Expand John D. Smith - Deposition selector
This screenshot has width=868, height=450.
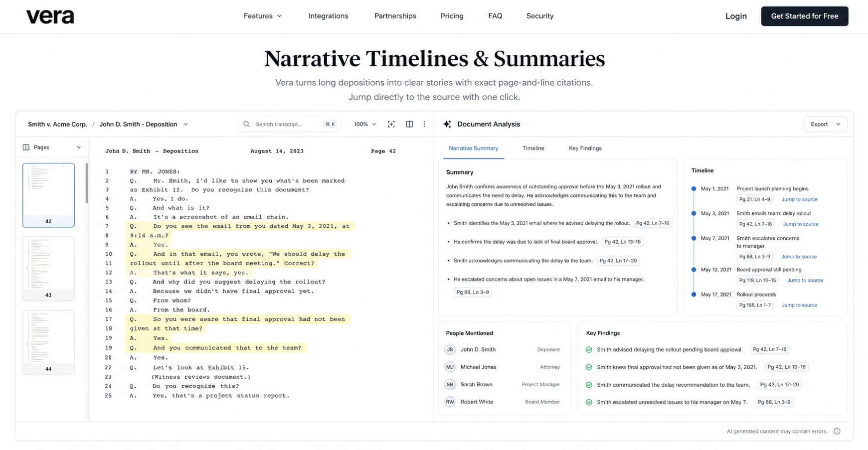(144, 124)
